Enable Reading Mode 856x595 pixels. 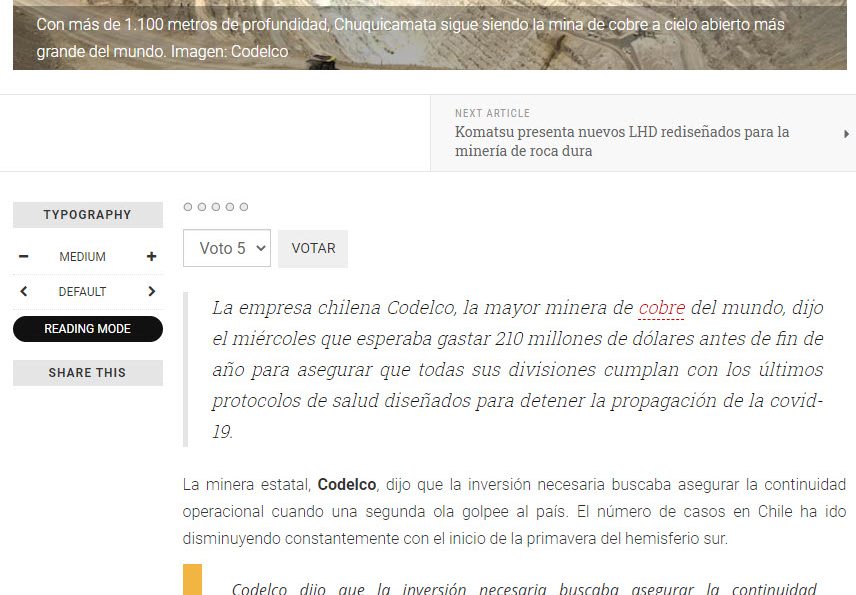88,329
